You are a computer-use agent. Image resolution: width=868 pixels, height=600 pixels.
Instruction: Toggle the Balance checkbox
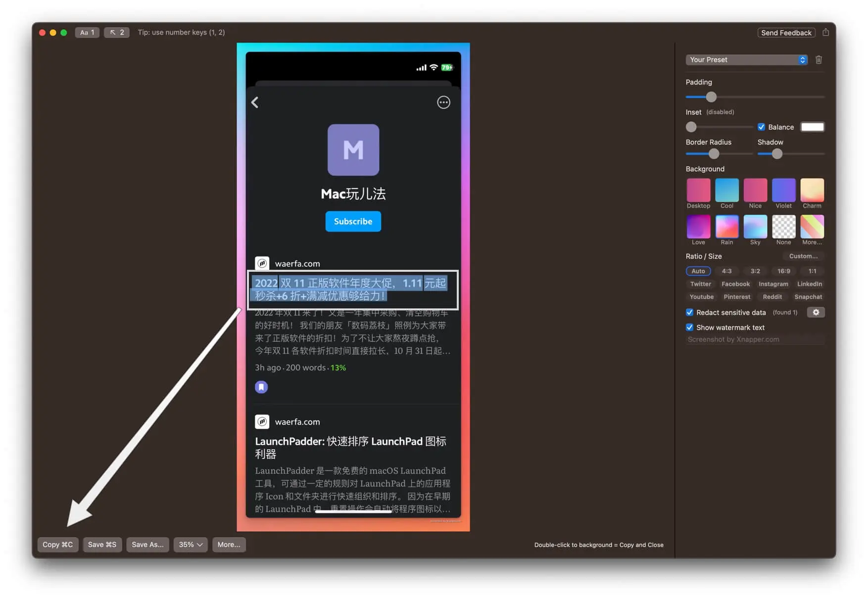click(761, 127)
